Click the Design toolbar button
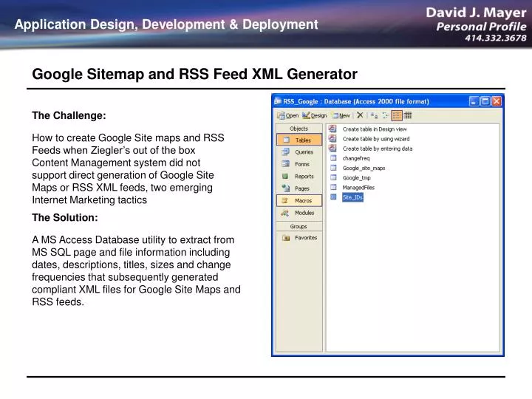532x399 pixels. tap(315, 115)
